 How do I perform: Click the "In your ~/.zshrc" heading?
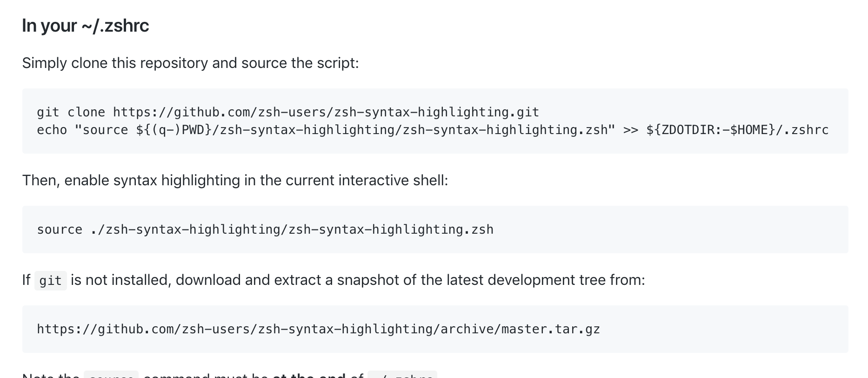[x=86, y=26]
